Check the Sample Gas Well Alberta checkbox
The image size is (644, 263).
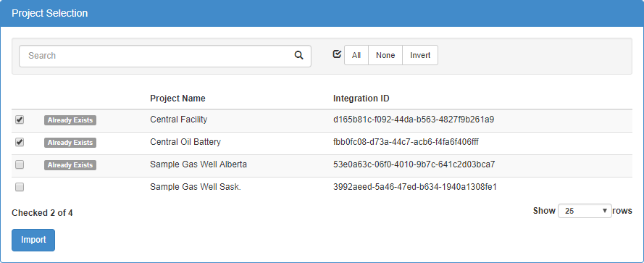[20, 164]
